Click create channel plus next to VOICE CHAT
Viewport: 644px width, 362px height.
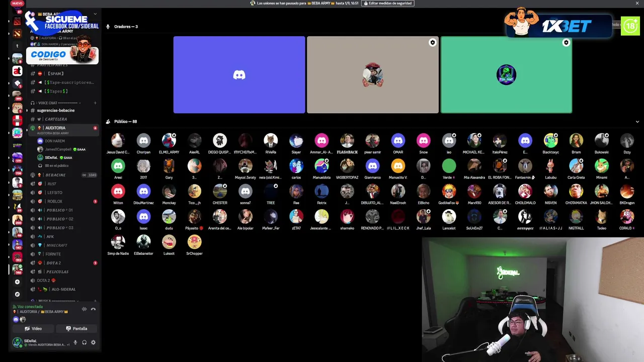pos(95,103)
